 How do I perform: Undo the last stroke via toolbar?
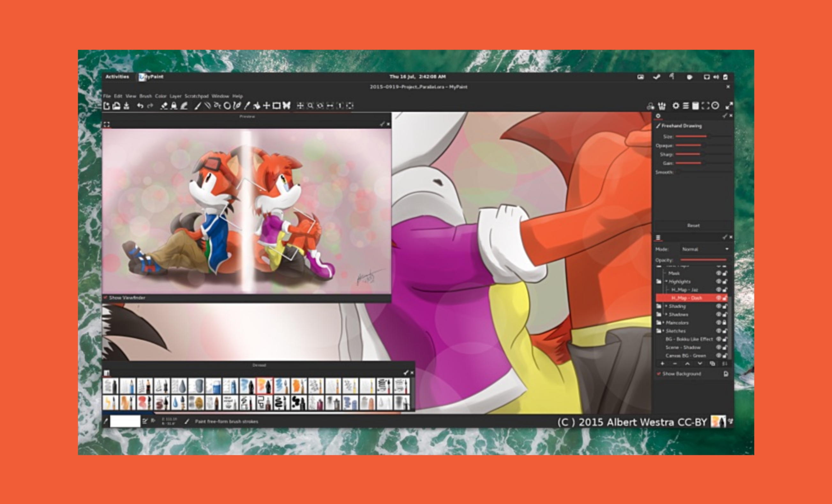(x=140, y=106)
